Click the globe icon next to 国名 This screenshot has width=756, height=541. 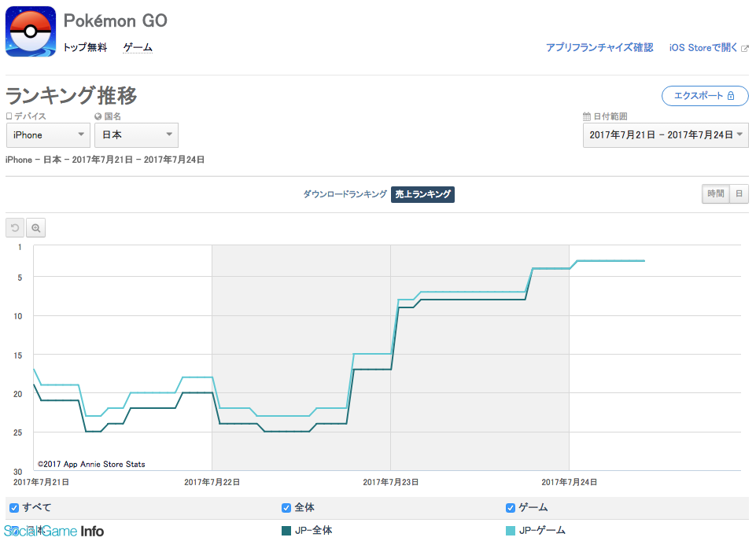click(x=98, y=116)
